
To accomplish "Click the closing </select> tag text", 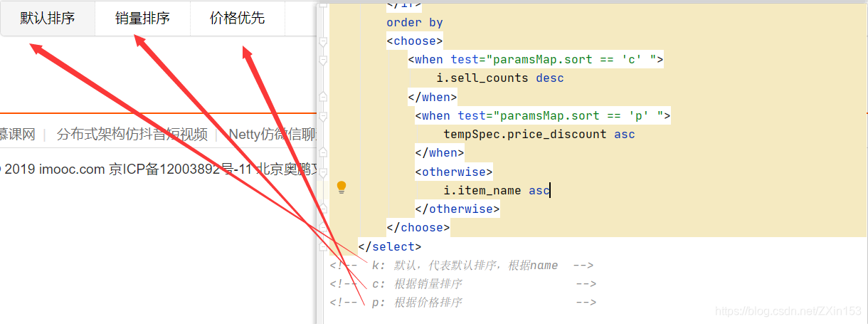I will [390, 246].
